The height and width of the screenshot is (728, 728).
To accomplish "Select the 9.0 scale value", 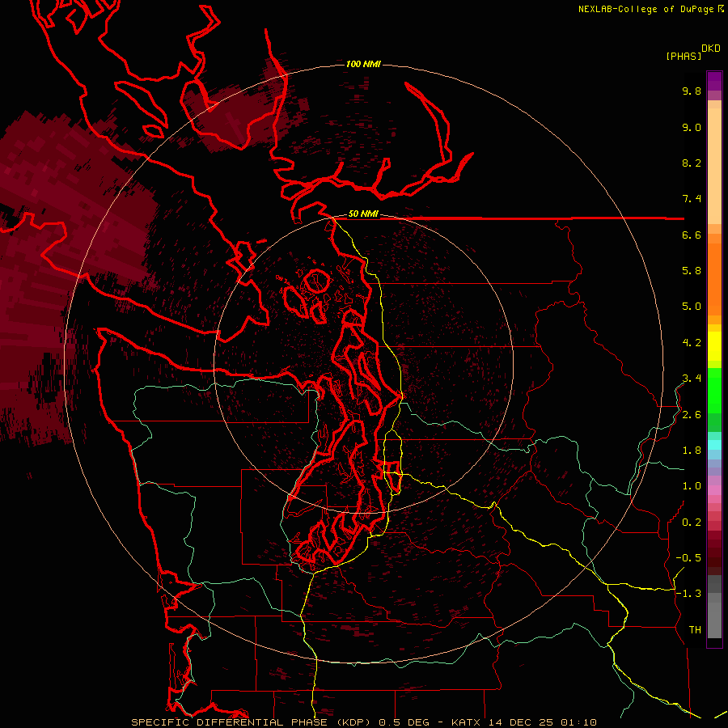I will pos(692,127).
